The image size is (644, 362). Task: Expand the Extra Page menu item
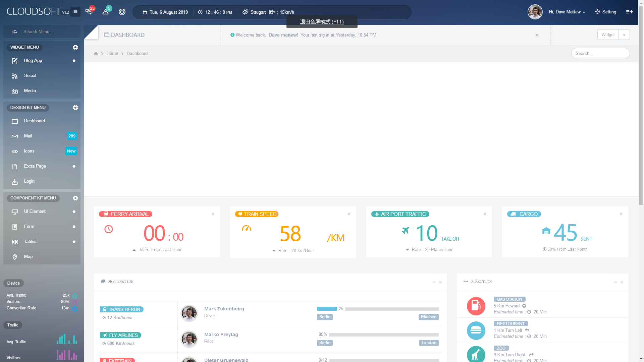tap(42, 166)
